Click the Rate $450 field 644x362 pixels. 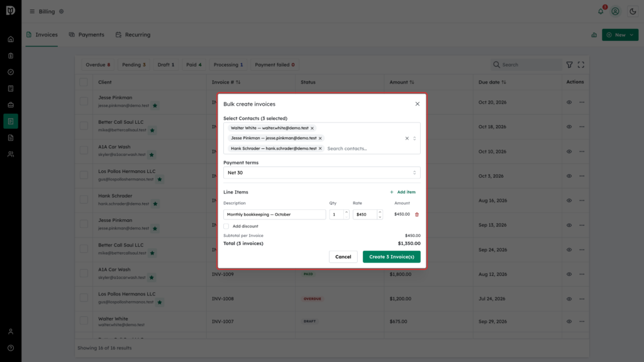pos(365,215)
